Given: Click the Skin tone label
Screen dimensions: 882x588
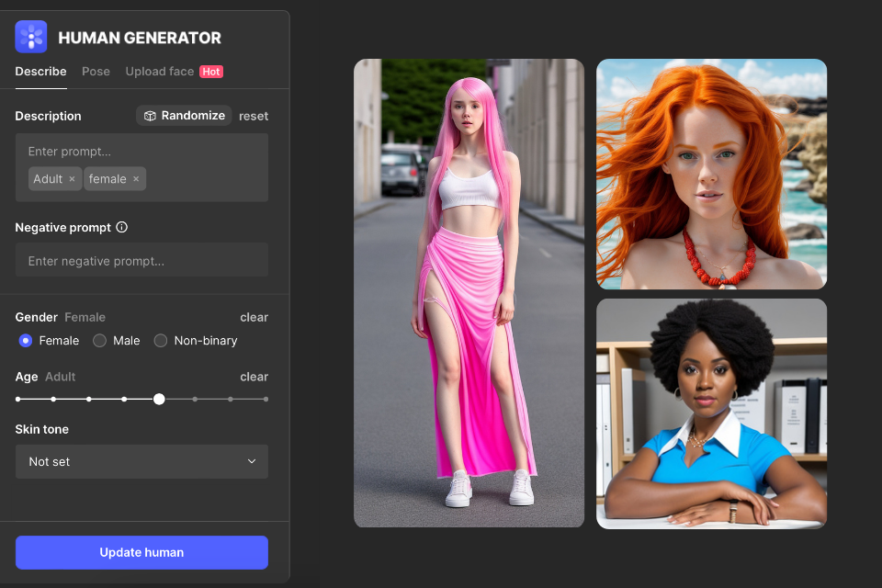Looking at the screenshot, I should 41,429.
